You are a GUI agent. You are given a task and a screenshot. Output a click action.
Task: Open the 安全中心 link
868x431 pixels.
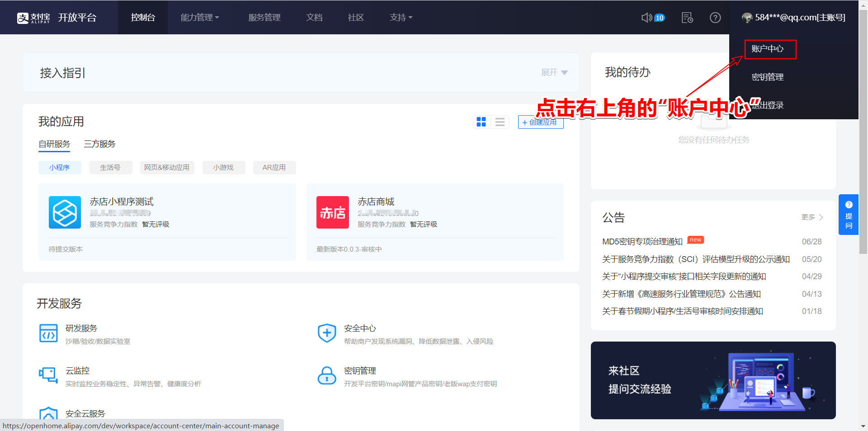tap(360, 328)
